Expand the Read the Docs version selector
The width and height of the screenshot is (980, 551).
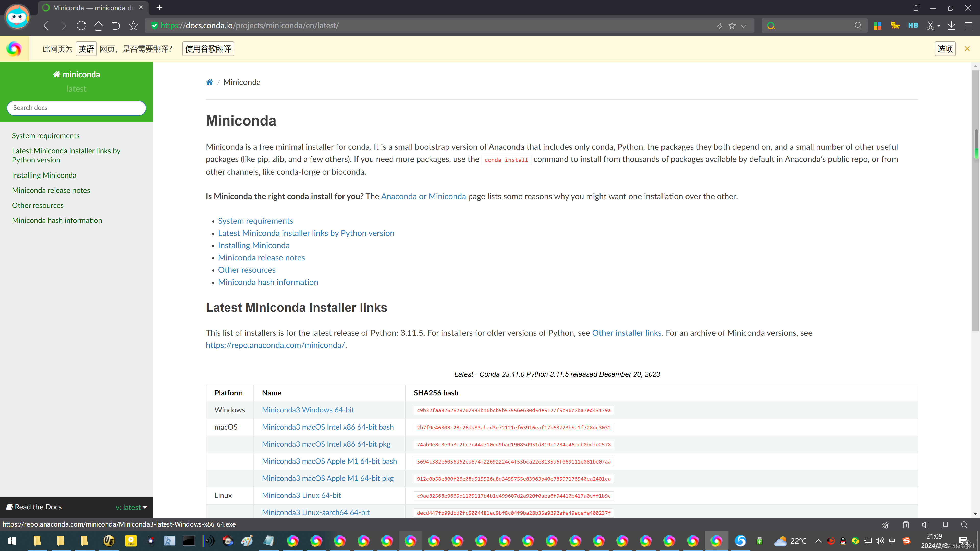coord(131,507)
